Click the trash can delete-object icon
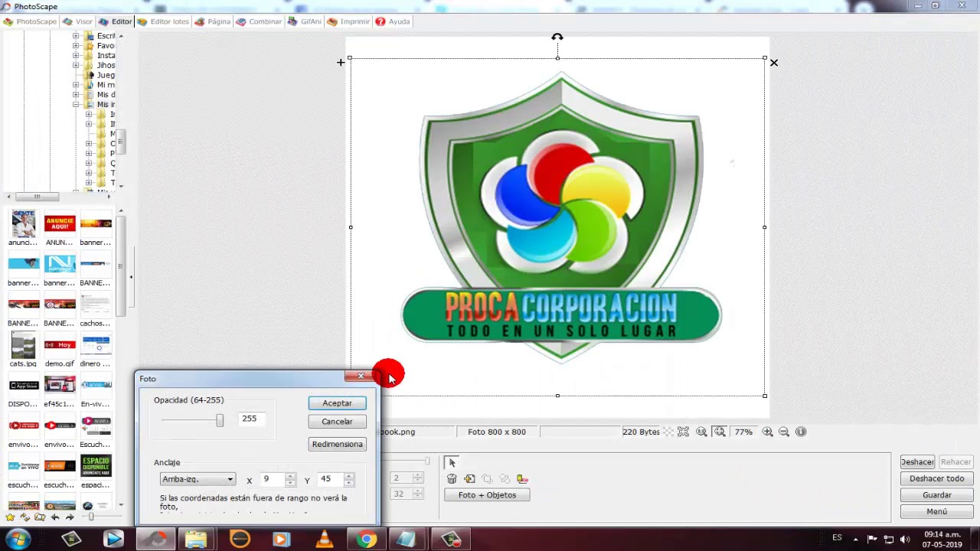 [452, 479]
